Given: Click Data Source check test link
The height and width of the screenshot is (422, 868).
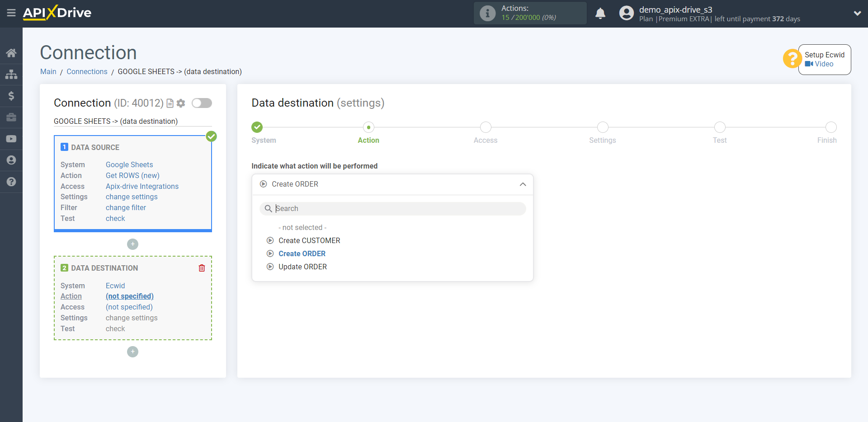Looking at the screenshot, I should coord(115,218).
